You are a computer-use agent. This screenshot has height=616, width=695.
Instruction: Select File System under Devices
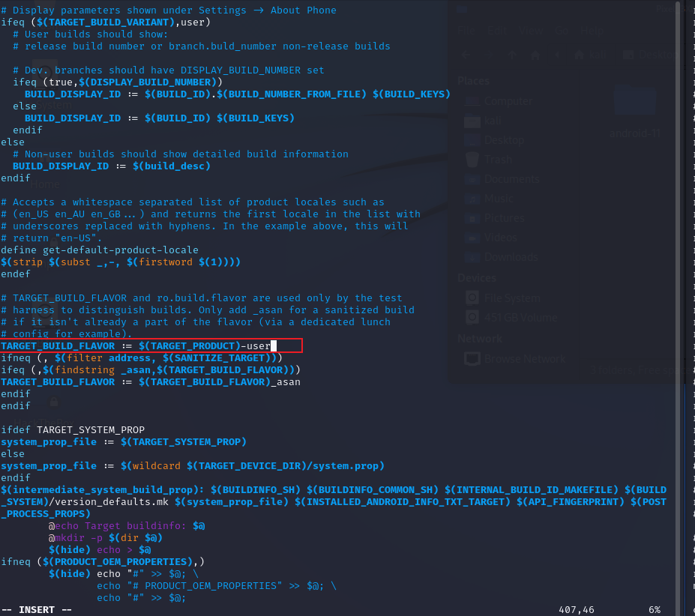coord(511,298)
